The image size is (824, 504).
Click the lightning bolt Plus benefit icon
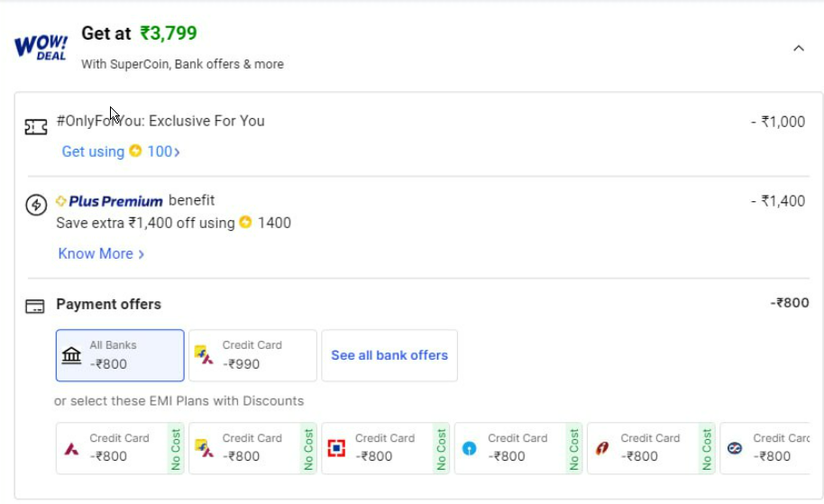36,205
